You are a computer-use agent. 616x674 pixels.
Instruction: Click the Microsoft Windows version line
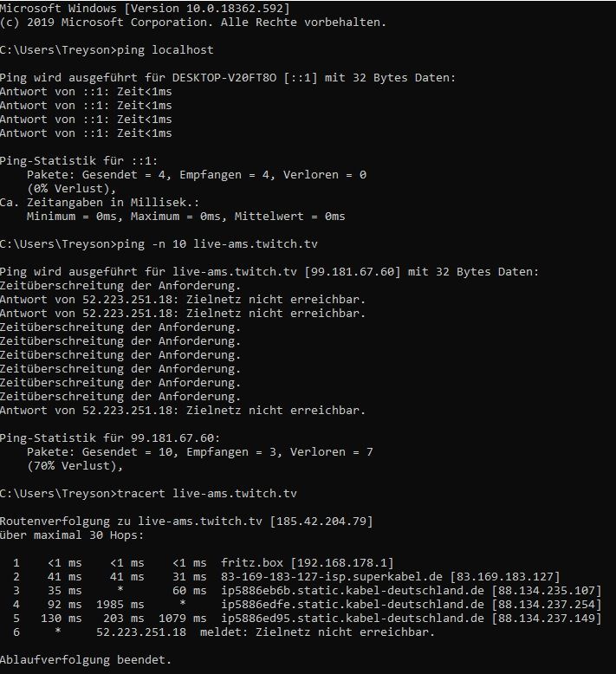[x=145, y=8]
